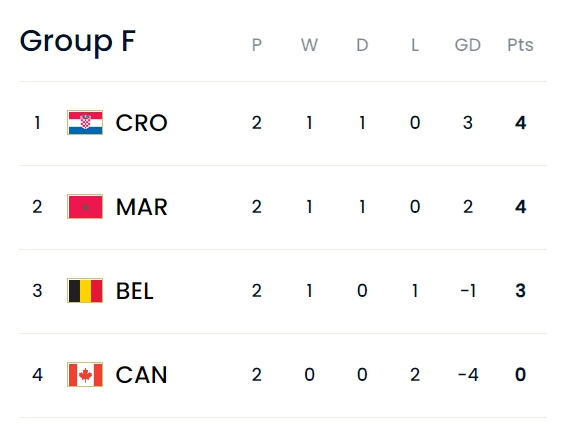
Task: Click the Pts column header
Action: click(x=520, y=45)
